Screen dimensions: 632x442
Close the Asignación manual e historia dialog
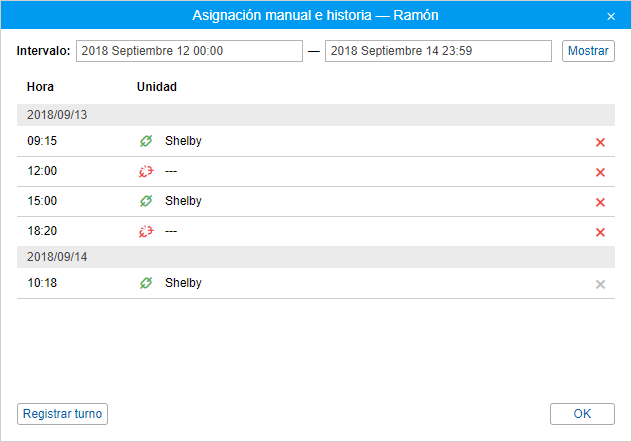611,16
